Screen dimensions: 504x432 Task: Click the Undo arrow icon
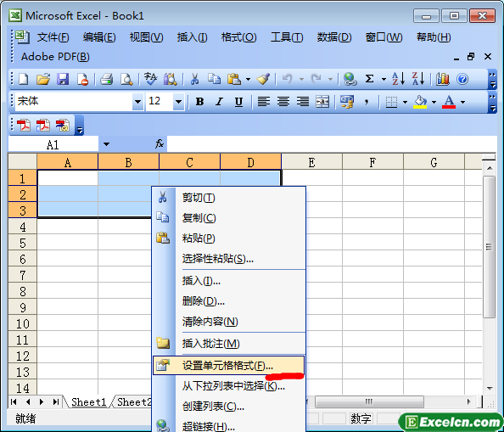click(287, 79)
